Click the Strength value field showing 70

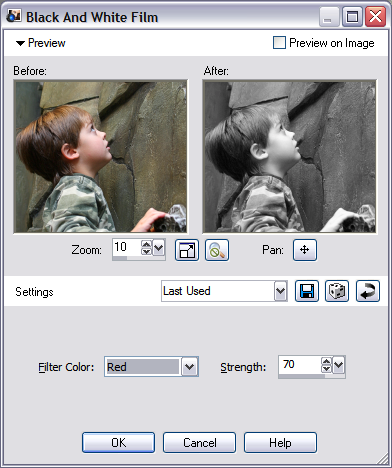tap(300, 365)
